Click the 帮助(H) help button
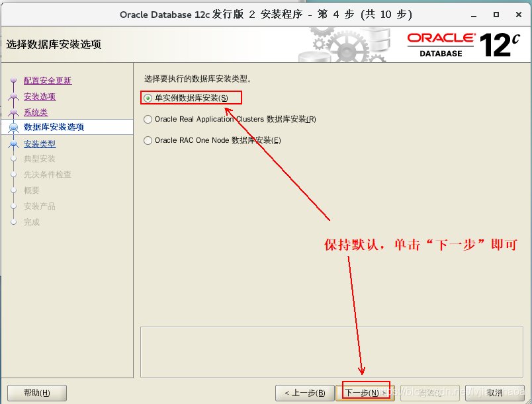 point(36,393)
